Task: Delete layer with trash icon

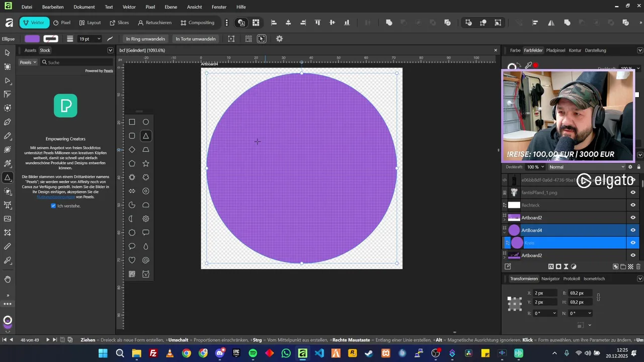Action: point(638,266)
